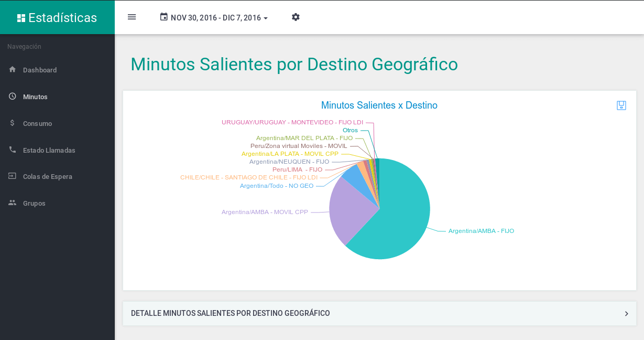Open the Nov 30 - Dic 7 date range dropdown
The height and width of the screenshot is (340, 644).
(214, 17)
